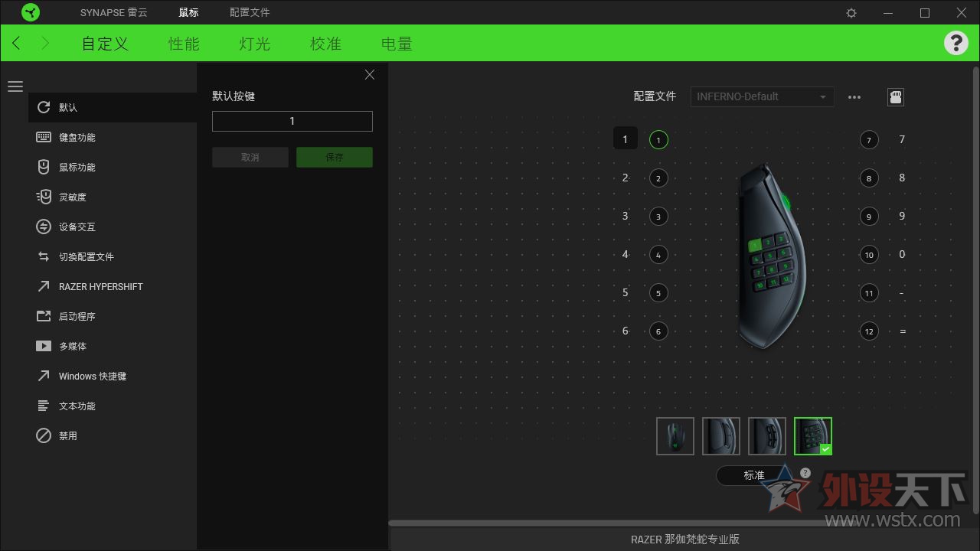Viewport: 980px width, 551px height.
Task: Click the help icon beside 标准
Action: click(x=805, y=473)
